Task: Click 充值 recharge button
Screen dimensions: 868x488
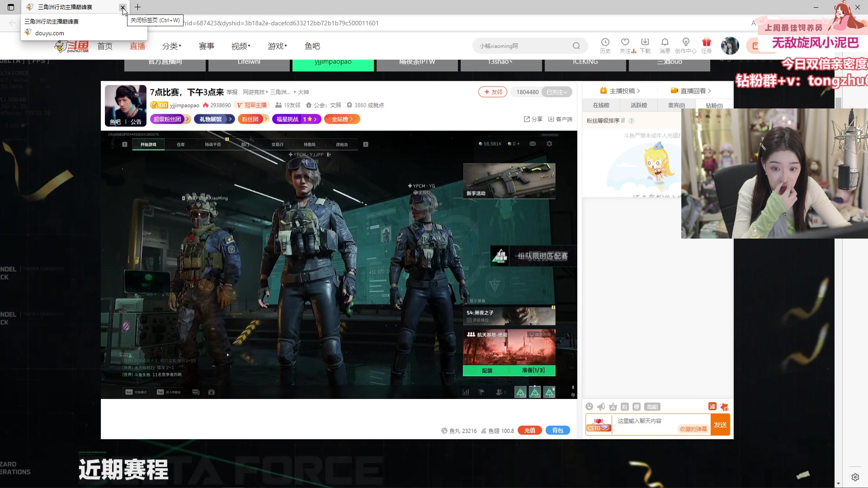Action: [x=530, y=431]
